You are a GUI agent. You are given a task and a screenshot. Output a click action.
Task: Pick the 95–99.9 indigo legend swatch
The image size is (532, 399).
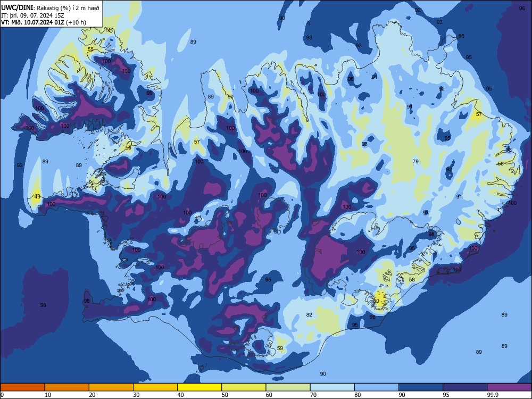465,387
